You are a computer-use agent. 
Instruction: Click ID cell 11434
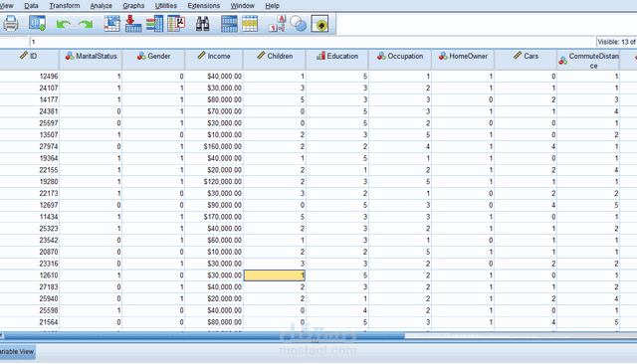pos(29,217)
